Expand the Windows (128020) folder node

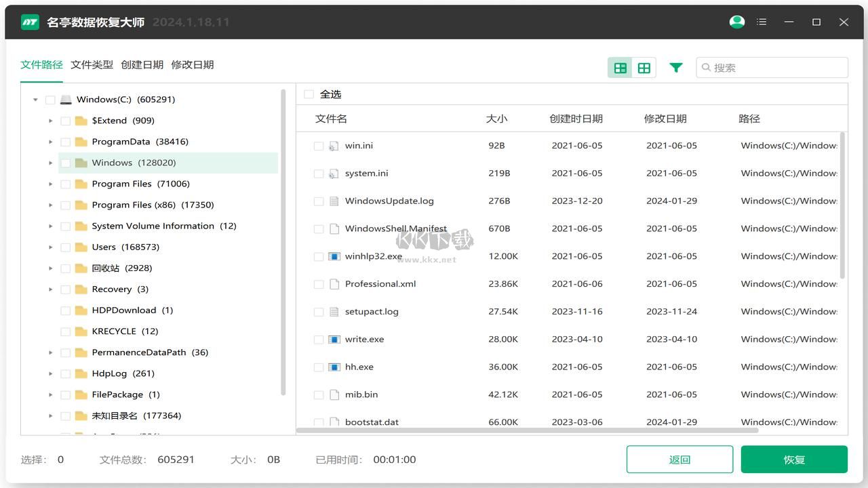[51, 163]
